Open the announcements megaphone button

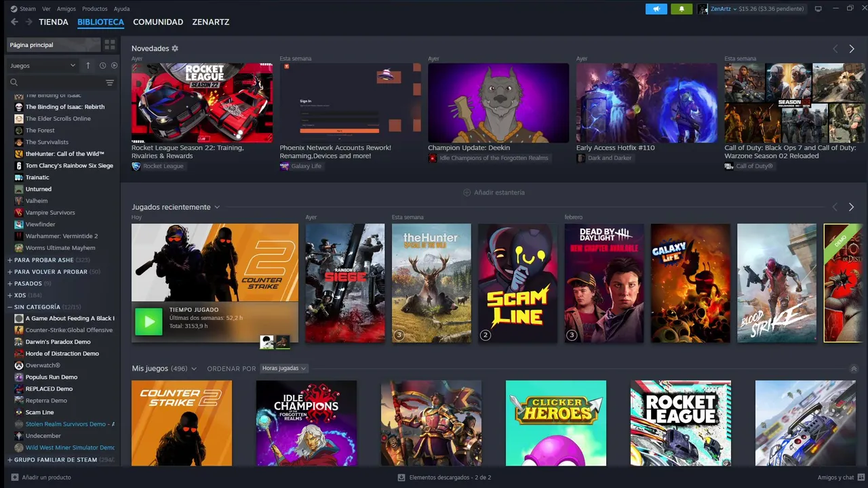pos(656,9)
